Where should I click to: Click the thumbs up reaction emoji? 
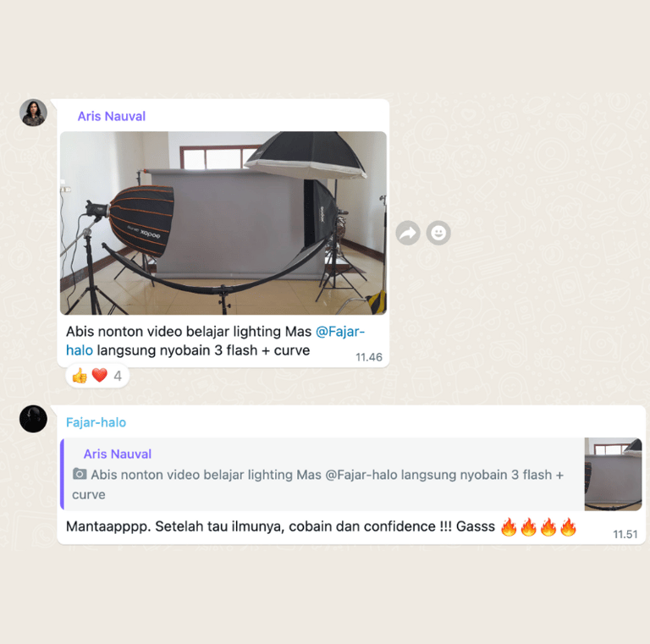[80, 376]
